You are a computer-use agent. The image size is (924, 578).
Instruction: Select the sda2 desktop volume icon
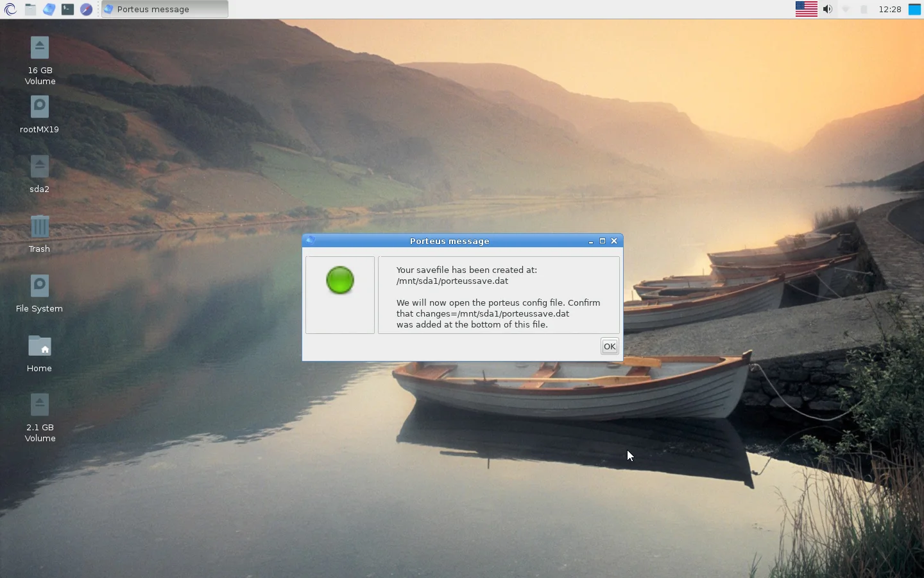[40, 174]
